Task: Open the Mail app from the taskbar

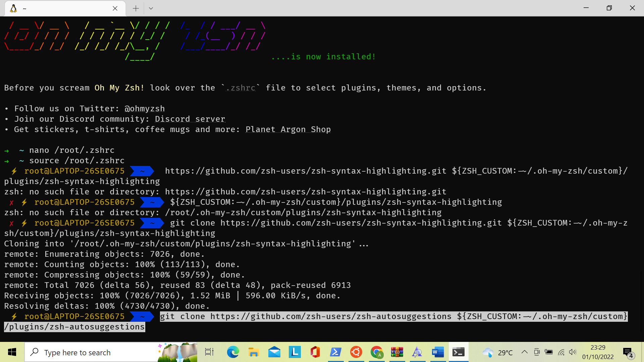Action: coord(274,352)
